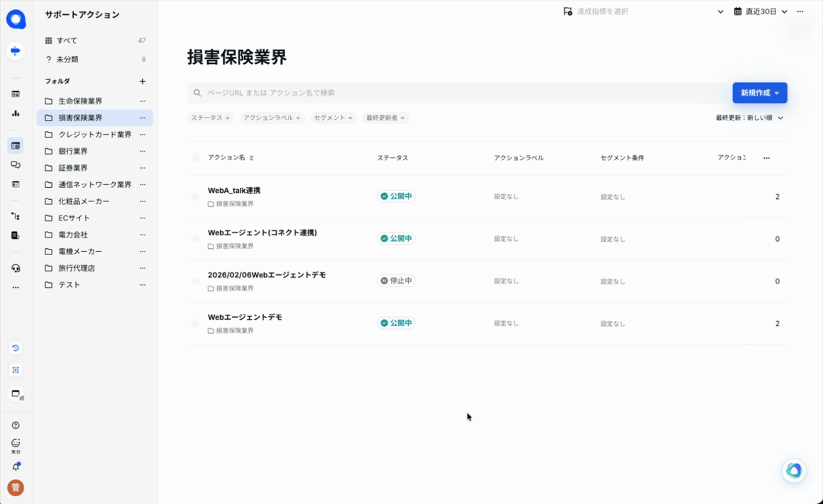Open floating assistant chat icon

tap(794, 471)
